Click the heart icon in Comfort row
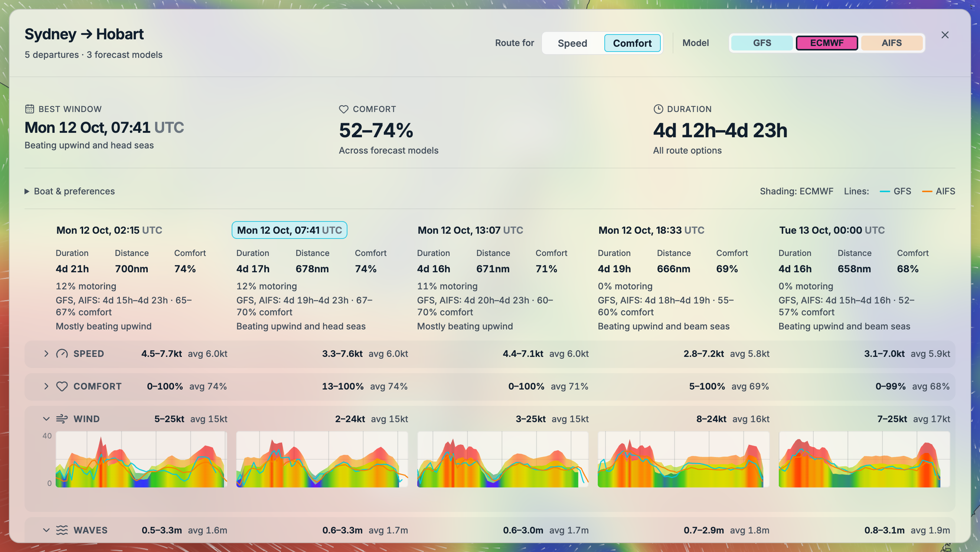This screenshot has width=980, height=552. [62, 386]
